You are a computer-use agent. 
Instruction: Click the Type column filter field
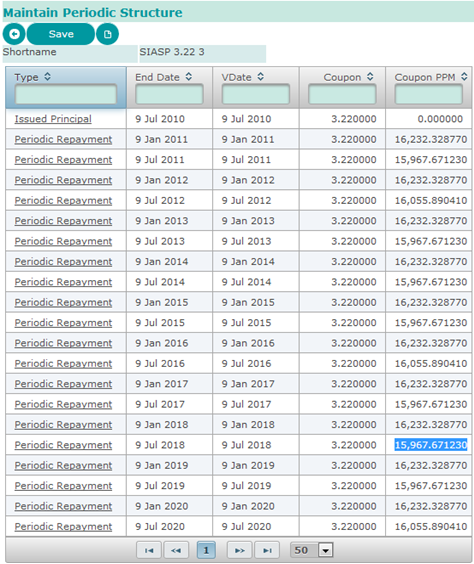coord(66,95)
